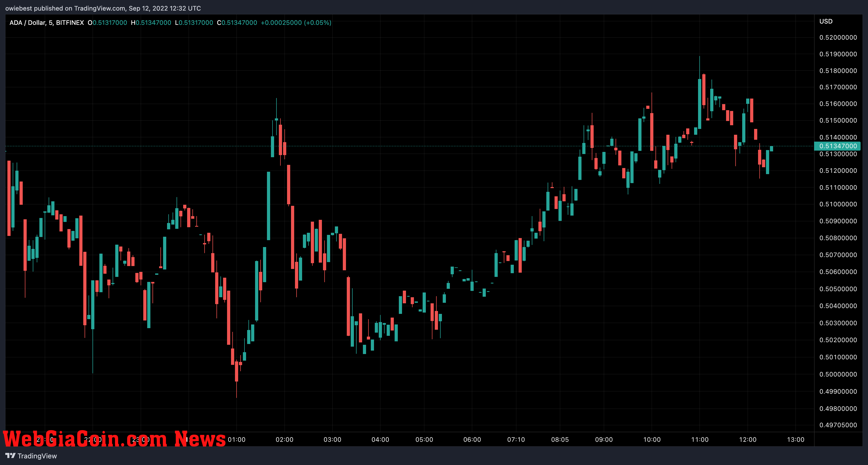The image size is (868, 465).
Task: Click the high value H0.51347000
Action: [151, 22]
